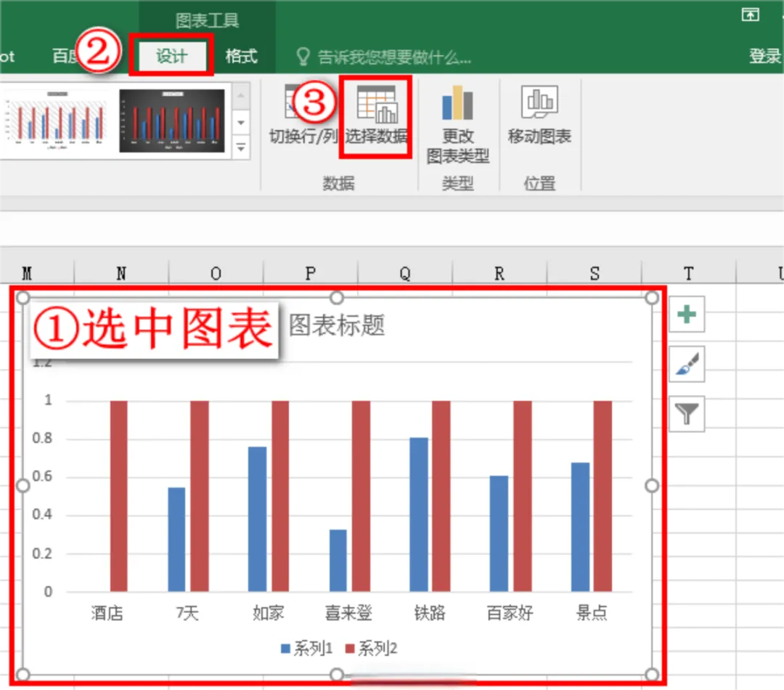The width and height of the screenshot is (784, 690).
Task: Click the 选择数据 (Select Data) button
Action: point(376,115)
